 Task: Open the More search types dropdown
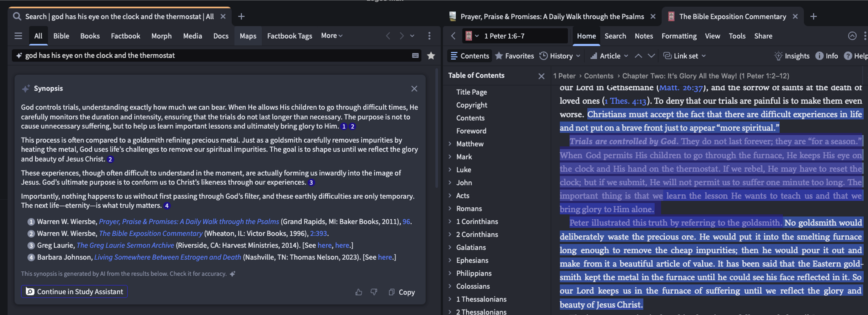(332, 36)
